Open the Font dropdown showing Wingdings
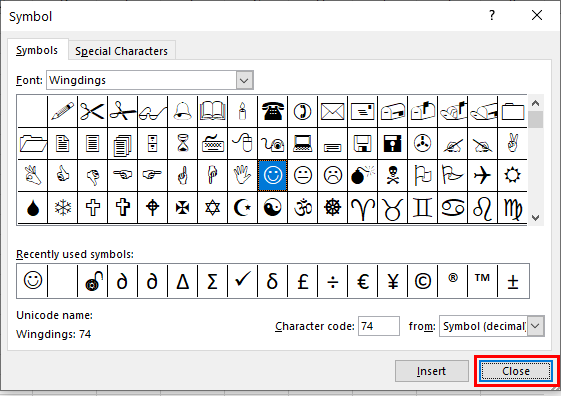Viewport: 561px width, 396px height. click(244, 80)
